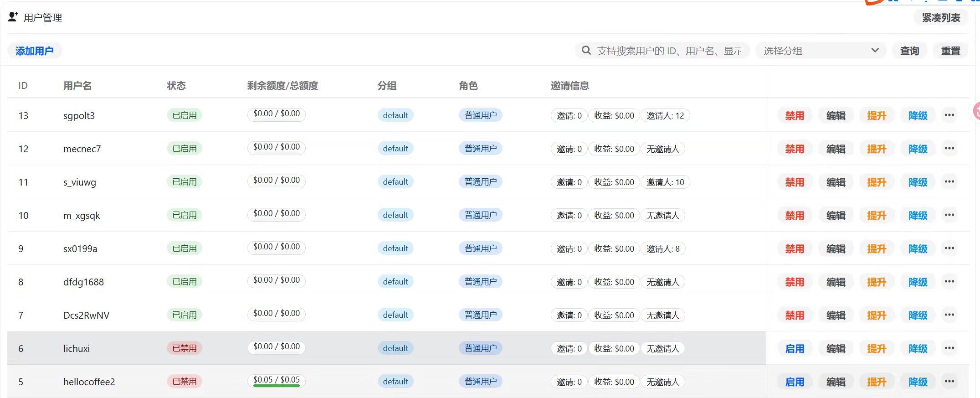Open more options menu for mecnec7
Screen dimensions: 980x398
point(949,149)
